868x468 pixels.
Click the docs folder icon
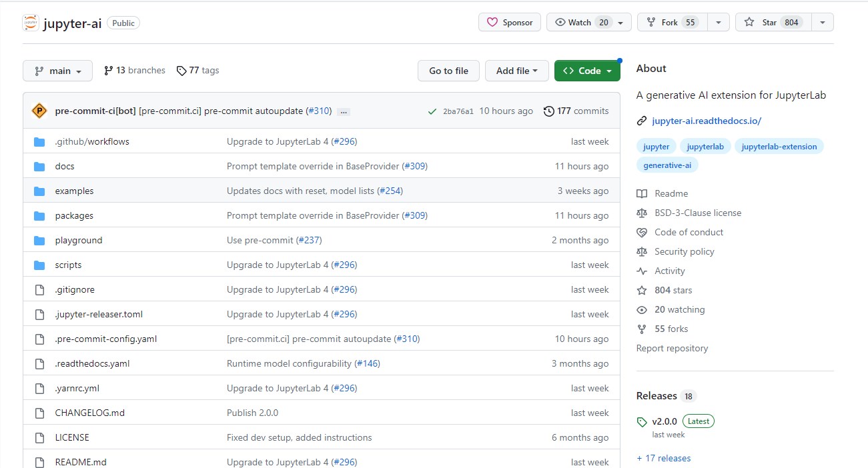tap(39, 166)
